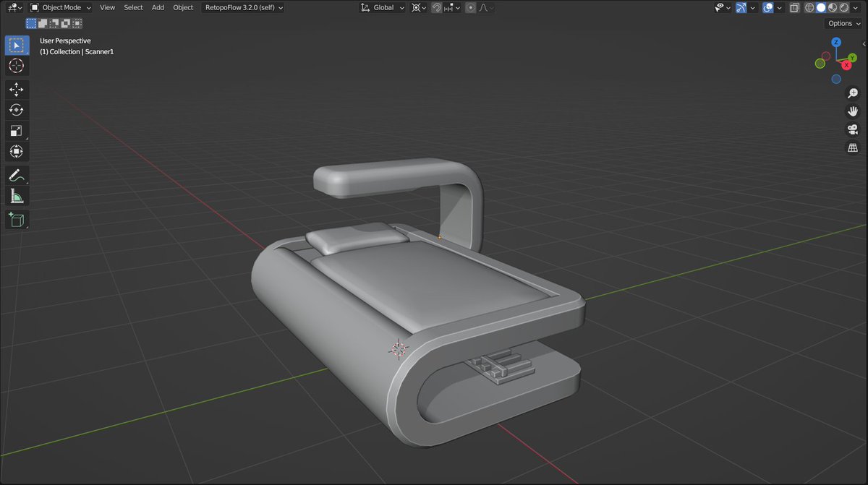Open the Options dropdown
The image size is (868, 485).
click(844, 23)
